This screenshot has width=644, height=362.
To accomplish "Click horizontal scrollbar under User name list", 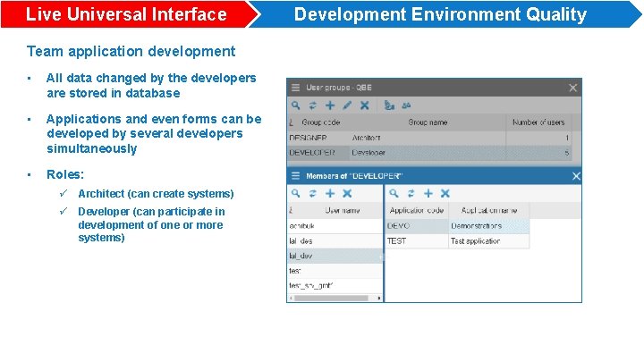I will (x=331, y=298).
